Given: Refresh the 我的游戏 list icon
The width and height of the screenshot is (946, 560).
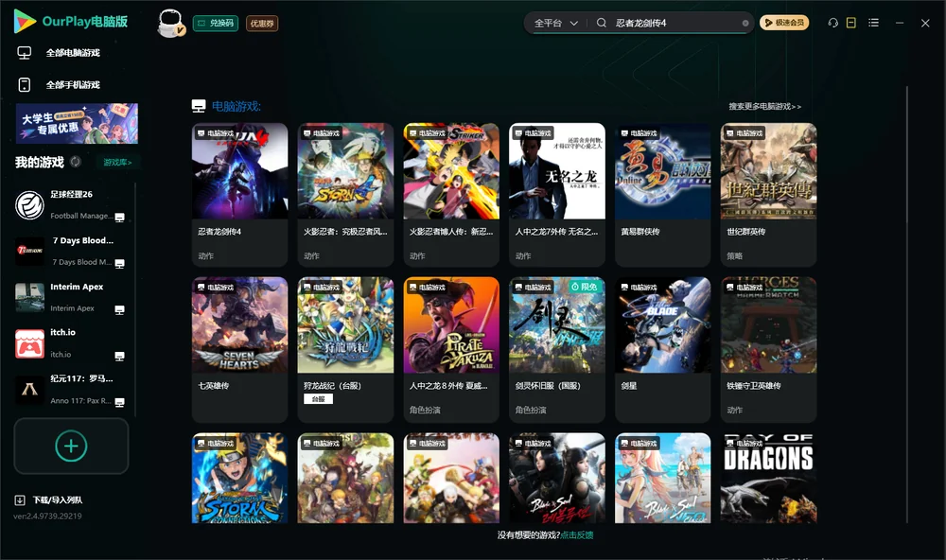Looking at the screenshot, I should click(x=76, y=162).
